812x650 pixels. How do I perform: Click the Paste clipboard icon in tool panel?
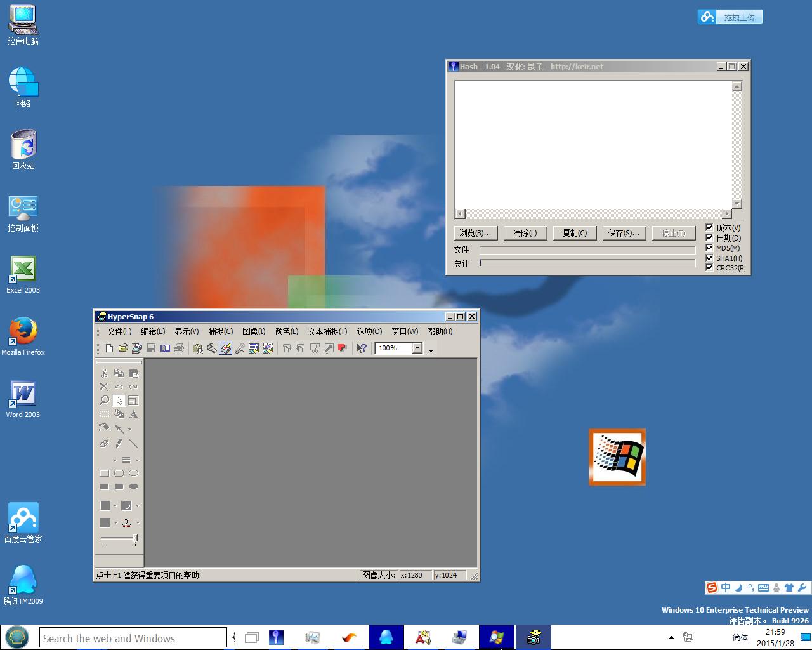(133, 373)
